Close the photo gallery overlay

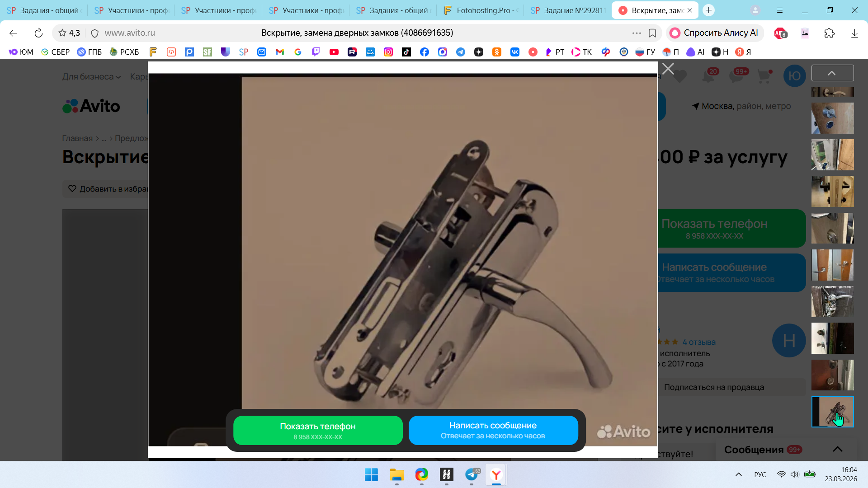668,69
